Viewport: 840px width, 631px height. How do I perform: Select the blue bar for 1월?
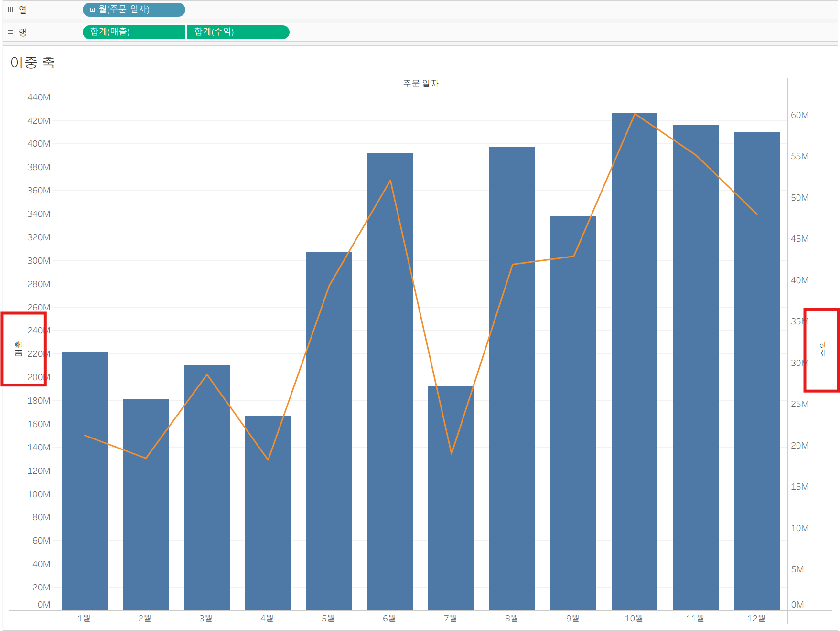tap(85, 481)
